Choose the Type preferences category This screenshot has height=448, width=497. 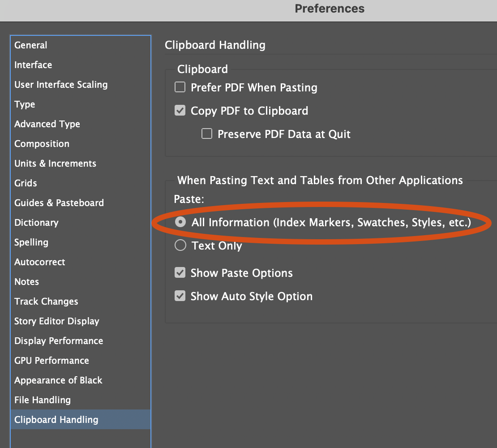(81, 104)
